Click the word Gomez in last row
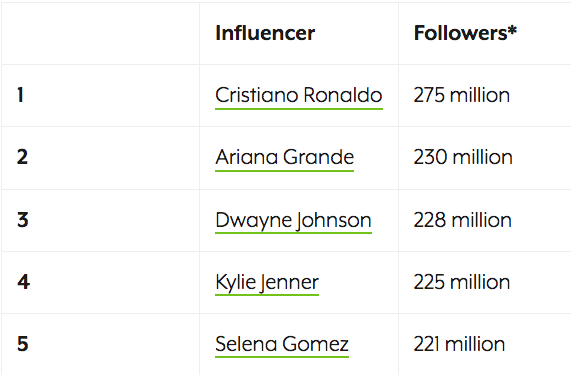Image resolution: width=571 pixels, height=375 pixels. pos(315,344)
